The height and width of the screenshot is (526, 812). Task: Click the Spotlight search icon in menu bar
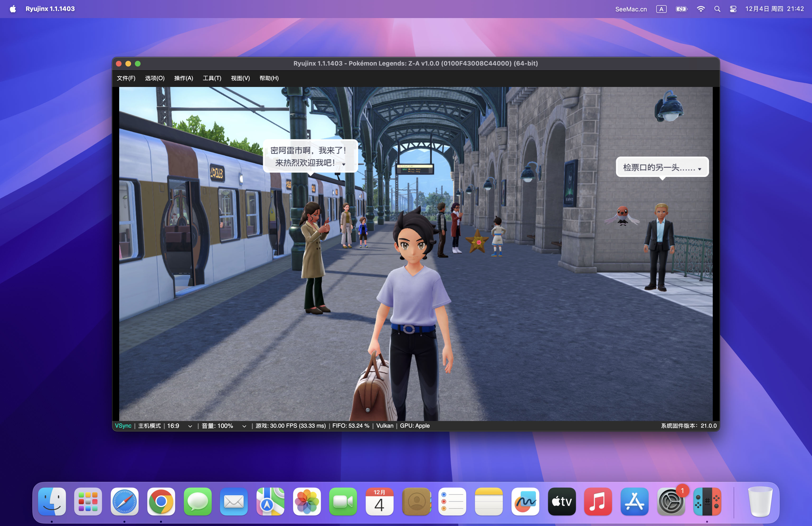(x=717, y=9)
